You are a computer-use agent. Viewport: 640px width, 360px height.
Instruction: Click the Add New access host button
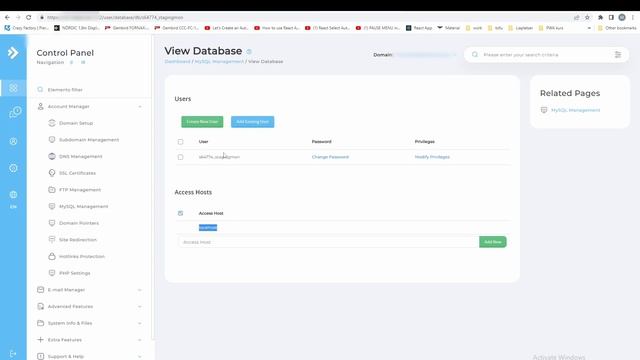(493, 242)
